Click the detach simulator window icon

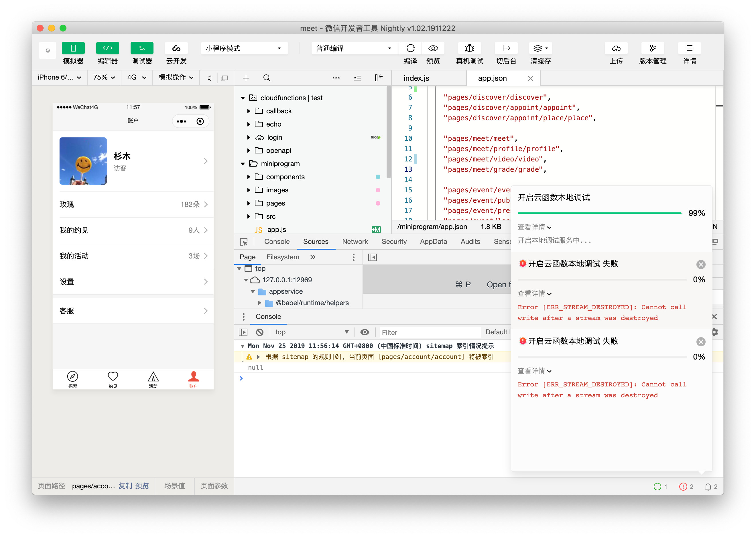click(224, 78)
